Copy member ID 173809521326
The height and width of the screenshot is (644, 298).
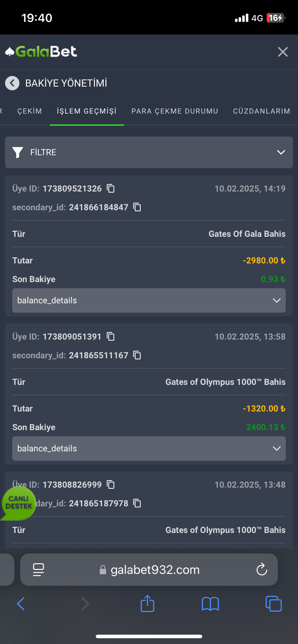click(x=111, y=188)
